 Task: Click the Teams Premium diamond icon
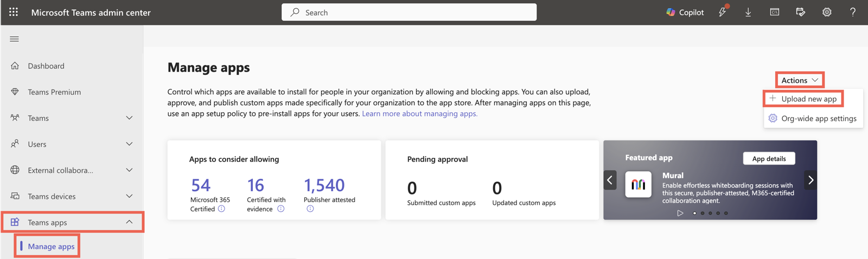15,92
